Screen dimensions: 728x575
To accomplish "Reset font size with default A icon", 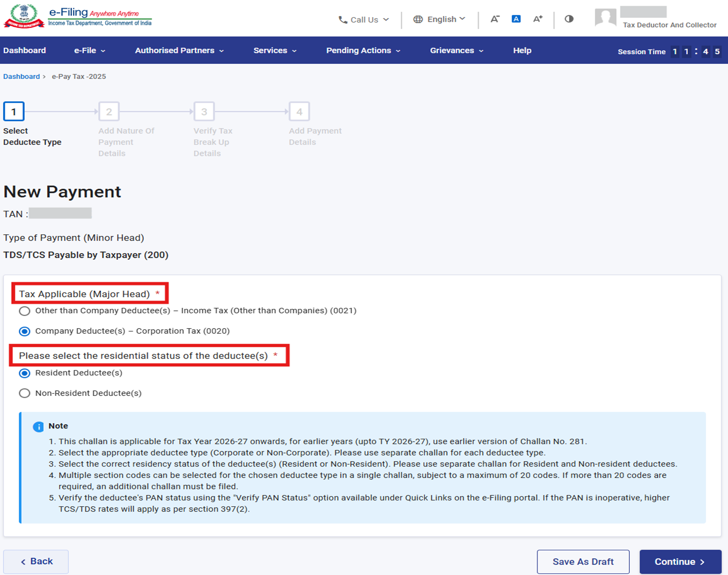I will (x=516, y=19).
